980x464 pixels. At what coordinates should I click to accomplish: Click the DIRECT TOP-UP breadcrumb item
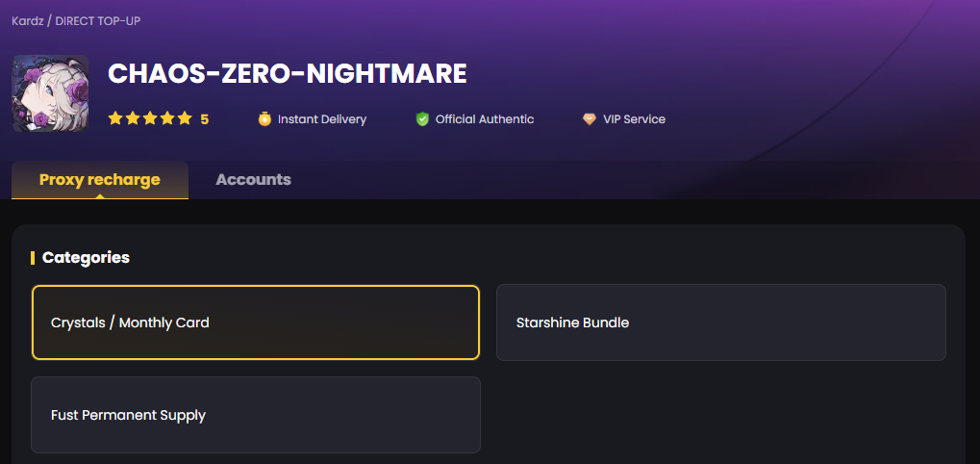pos(98,21)
